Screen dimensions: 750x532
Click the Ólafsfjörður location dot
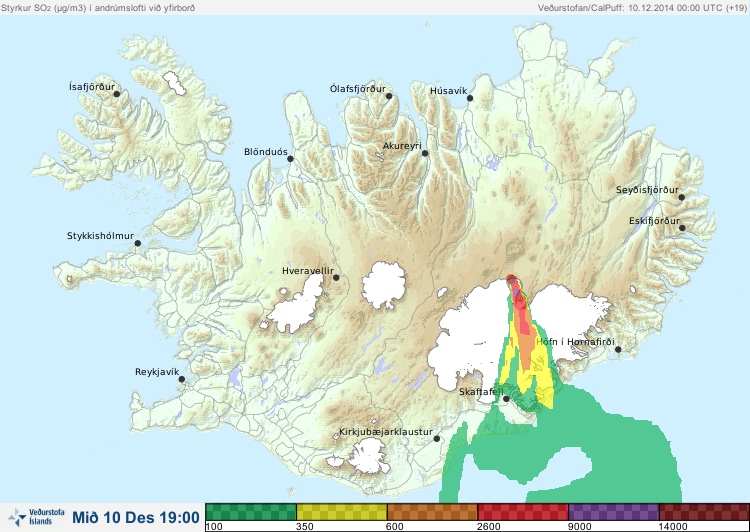(x=389, y=96)
